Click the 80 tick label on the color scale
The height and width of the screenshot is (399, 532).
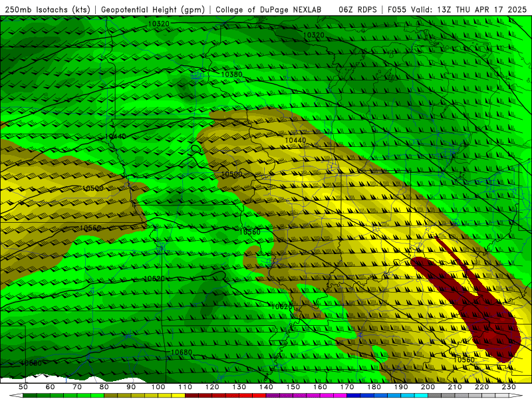click(x=104, y=387)
